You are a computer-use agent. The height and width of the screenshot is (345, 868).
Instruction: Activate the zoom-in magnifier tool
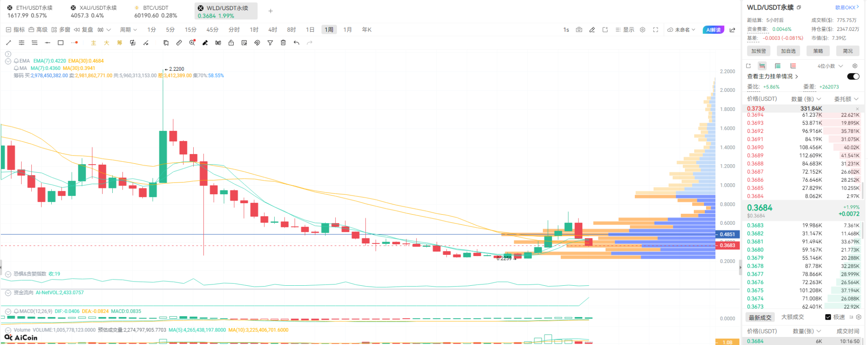tap(192, 43)
